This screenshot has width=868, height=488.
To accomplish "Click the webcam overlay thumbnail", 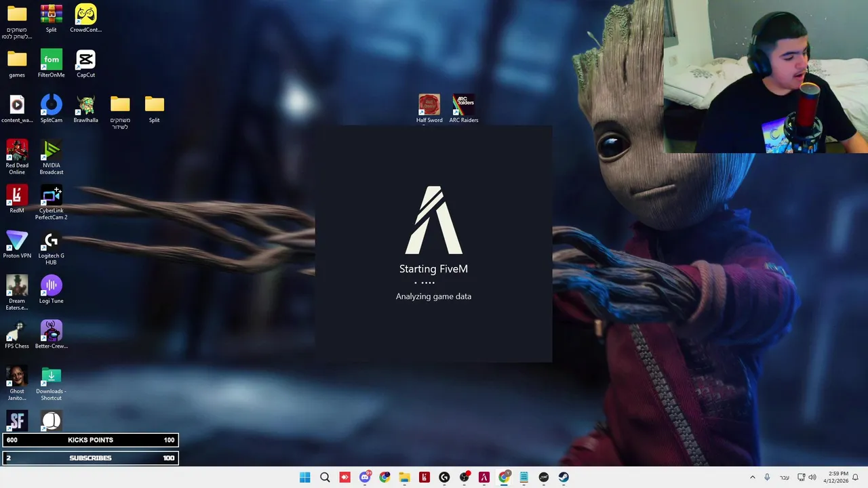I will pyautogui.click(x=765, y=77).
